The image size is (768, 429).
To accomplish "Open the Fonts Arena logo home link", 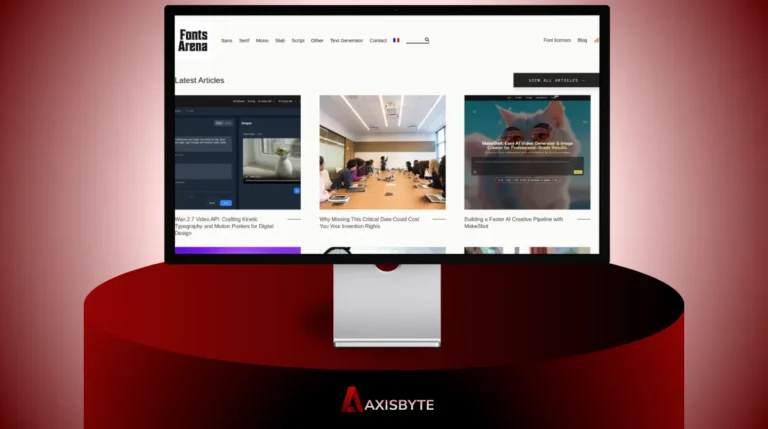I will pyautogui.click(x=192, y=41).
